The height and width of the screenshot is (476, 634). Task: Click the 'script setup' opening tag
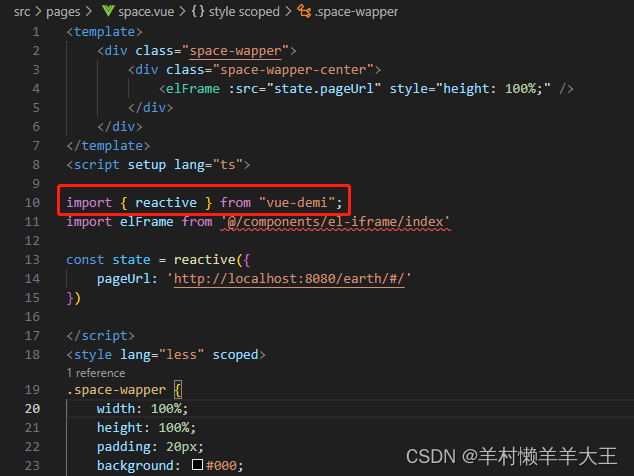point(158,165)
